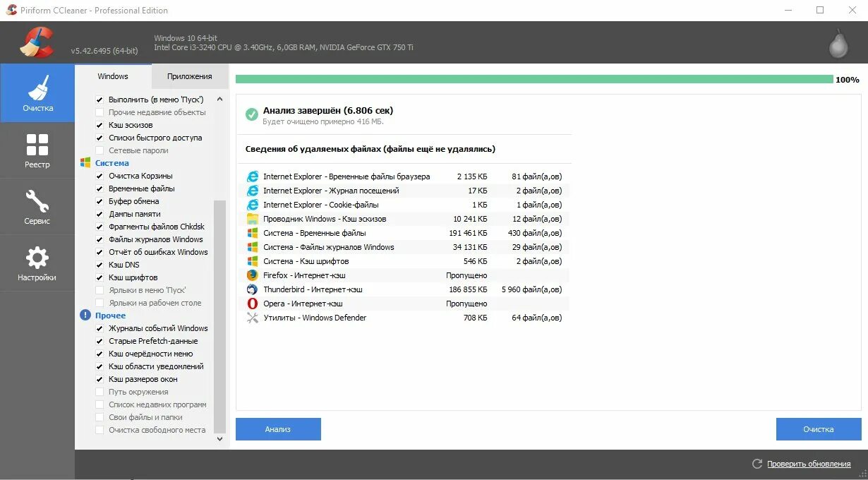This screenshot has width=868, height=480.
Task: Click Windows icon beside Система - Кэш шрифтов
Action: tap(252, 261)
